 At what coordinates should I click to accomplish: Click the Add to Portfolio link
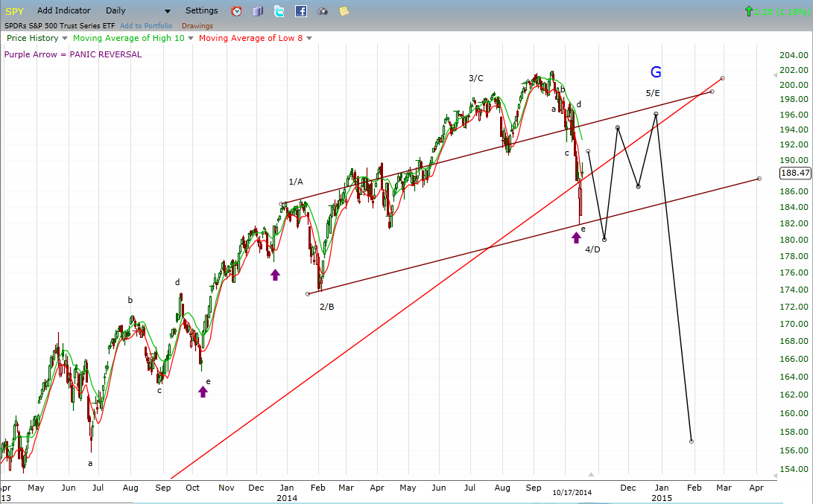click(x=146, y=26)
